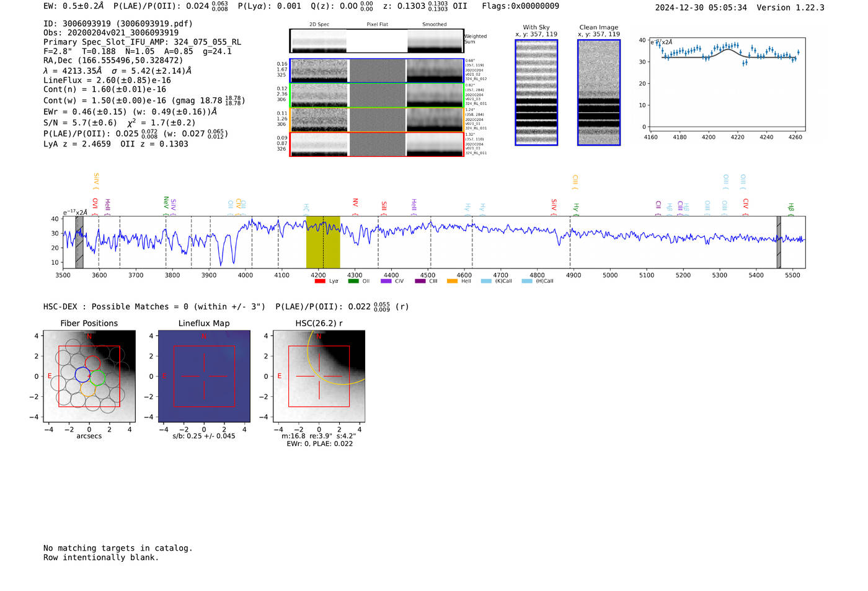Click the green NeV line label
This screenshot has width=868, height=591.
pos(166,205)
